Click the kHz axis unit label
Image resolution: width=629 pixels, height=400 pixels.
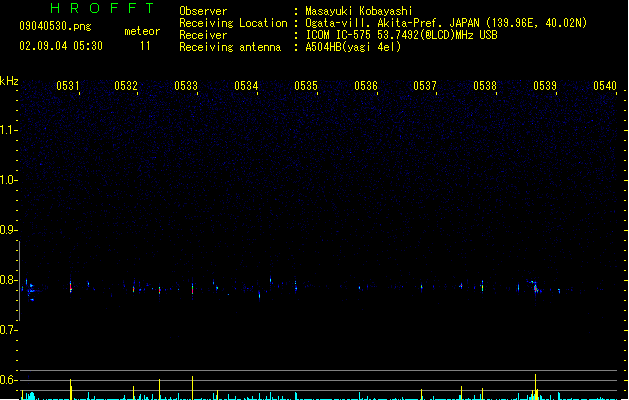tap(9, 81)
